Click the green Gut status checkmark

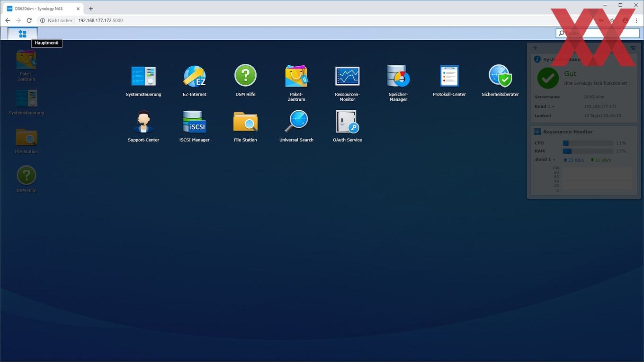548,78
